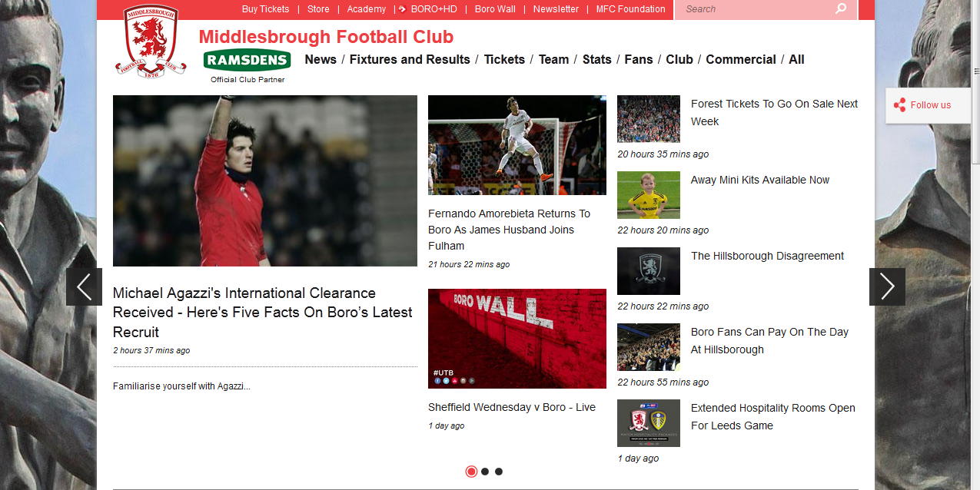Screen dimensions: 980x490
Task: Open the Club menu
Action: click(679, 60)
